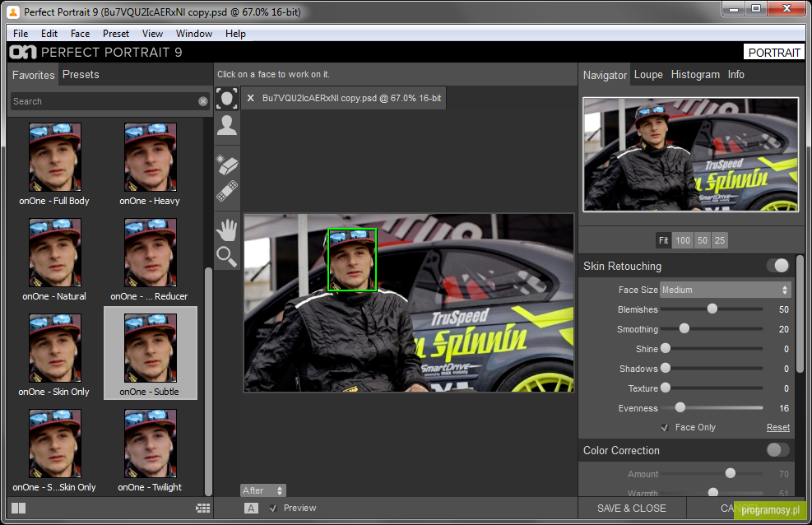Open the Face Size dropdown
This screenshot has height=525, width=812.
click(726, 290)
